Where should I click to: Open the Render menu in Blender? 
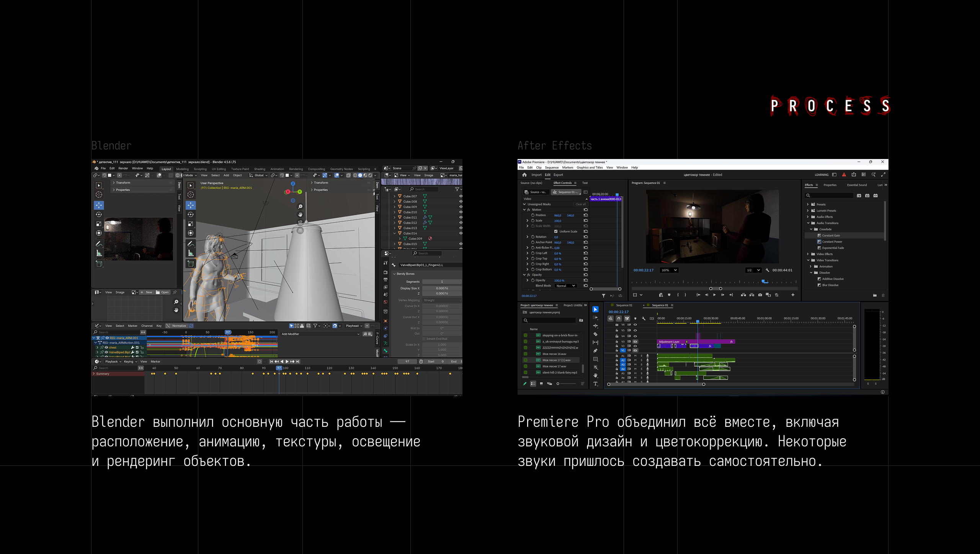coord(123,169)
